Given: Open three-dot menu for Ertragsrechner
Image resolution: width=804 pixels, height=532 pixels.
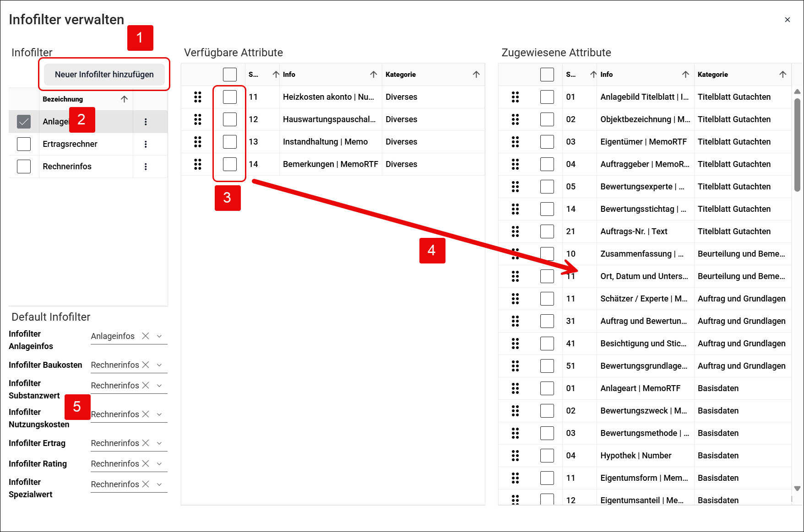Looking at the screenshot, I should pyautogui.click(x=146, y=144).
